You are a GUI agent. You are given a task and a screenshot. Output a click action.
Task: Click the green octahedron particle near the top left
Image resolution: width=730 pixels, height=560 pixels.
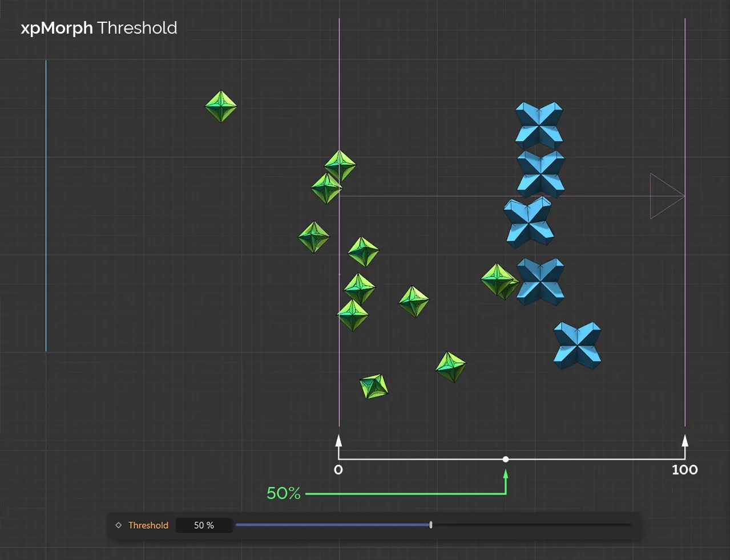tap(220, 105)
